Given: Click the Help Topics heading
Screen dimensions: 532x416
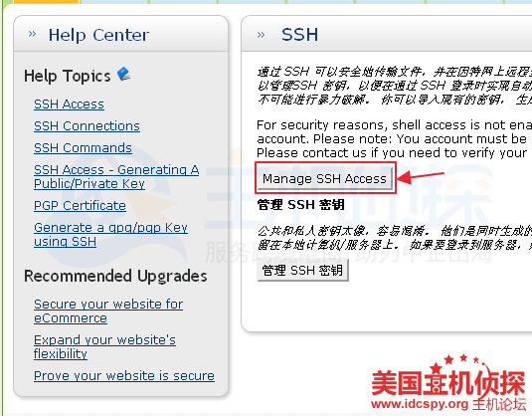Looking at the screenshot, I should tap(68, 76).
